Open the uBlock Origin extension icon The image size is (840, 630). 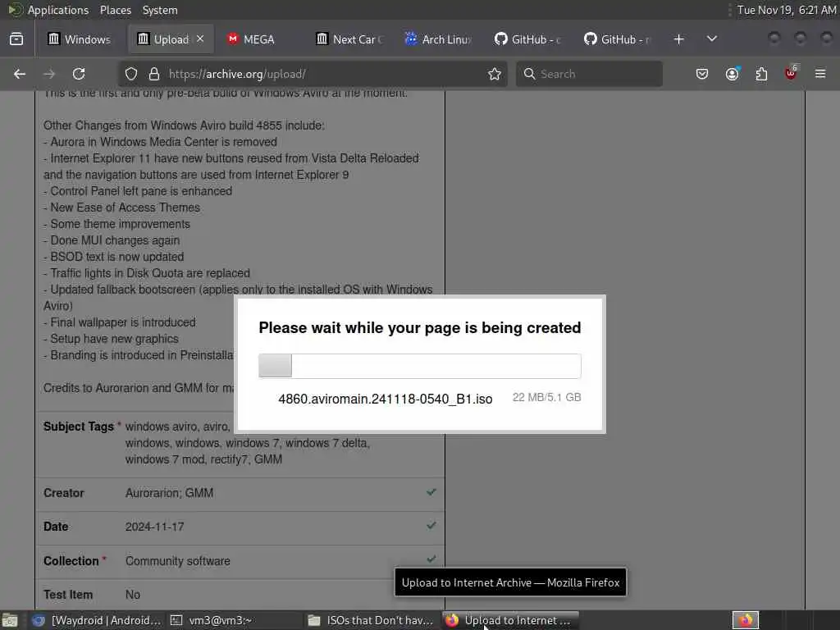(791, 73)
